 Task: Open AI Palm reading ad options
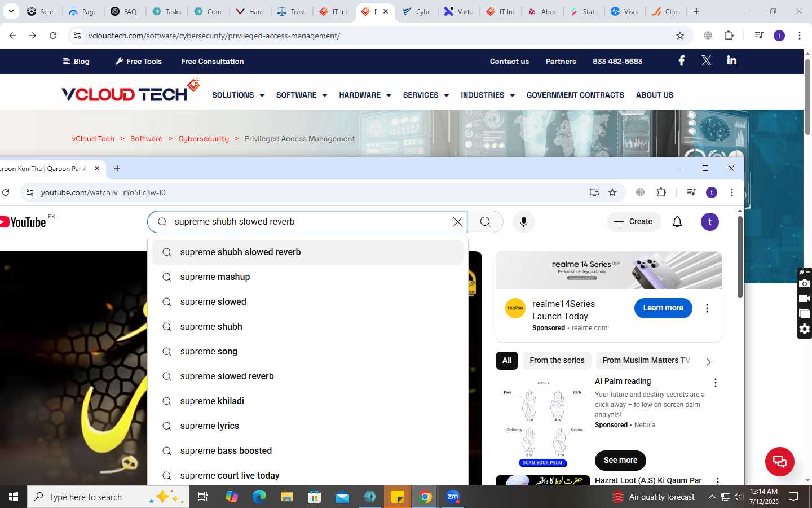[716, 383]
